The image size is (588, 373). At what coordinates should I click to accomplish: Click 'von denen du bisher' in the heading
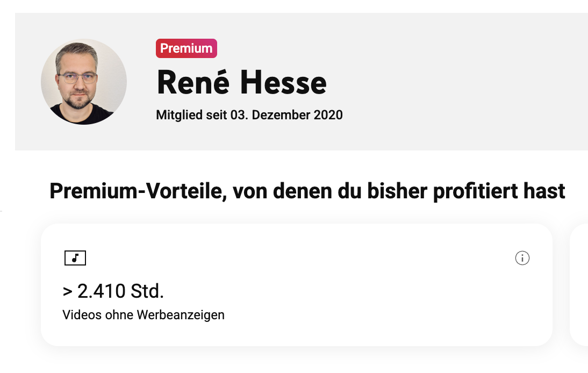click(330, 191)
